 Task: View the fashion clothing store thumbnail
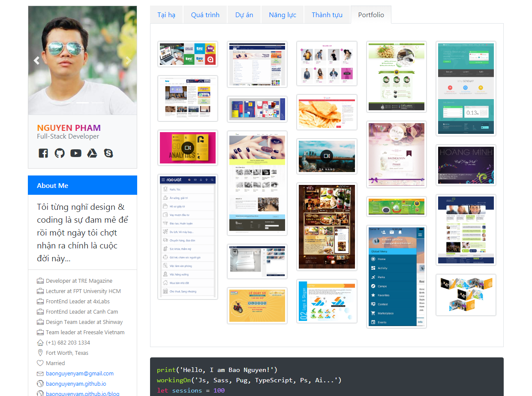[327, 63]
